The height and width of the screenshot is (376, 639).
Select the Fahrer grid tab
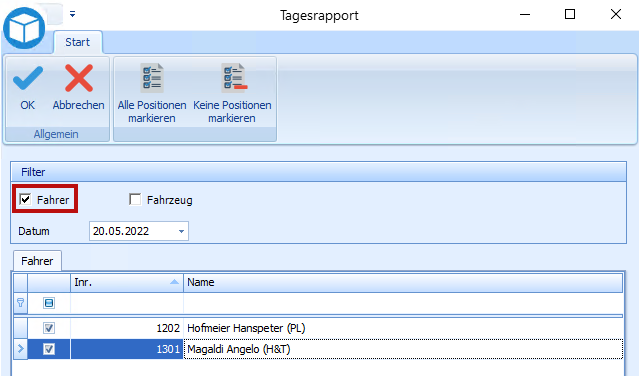point(37,261)
